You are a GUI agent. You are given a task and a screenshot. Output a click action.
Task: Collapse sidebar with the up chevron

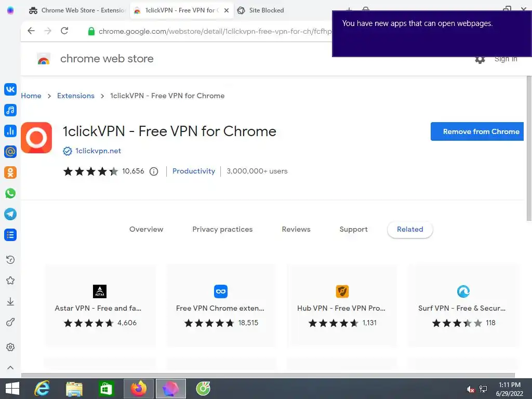(10, 368)
